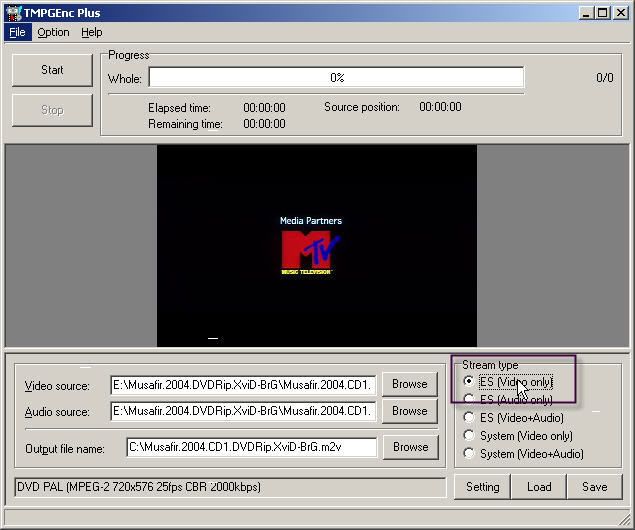Click the window resize grip corner
This screenshot has width=635, height=530.
(625, 519)
